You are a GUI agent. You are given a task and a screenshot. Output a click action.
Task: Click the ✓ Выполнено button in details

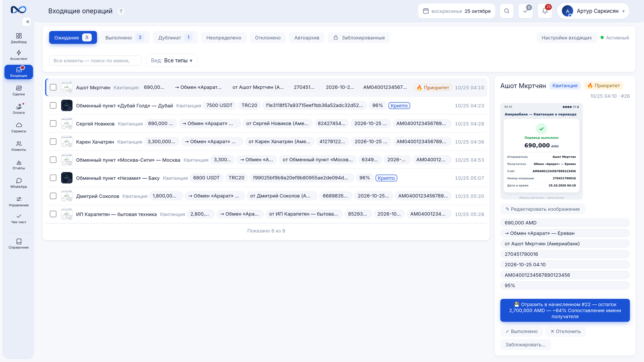pyautogui.click(x=521, y=331)
